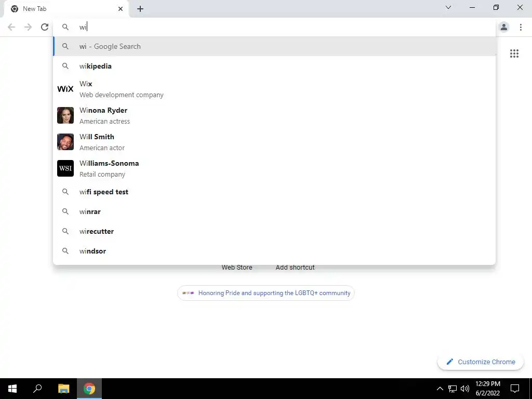Viewport: 532px width, 399px height.
Task: Open the tab search chevron
Action: tap(448, 7)
